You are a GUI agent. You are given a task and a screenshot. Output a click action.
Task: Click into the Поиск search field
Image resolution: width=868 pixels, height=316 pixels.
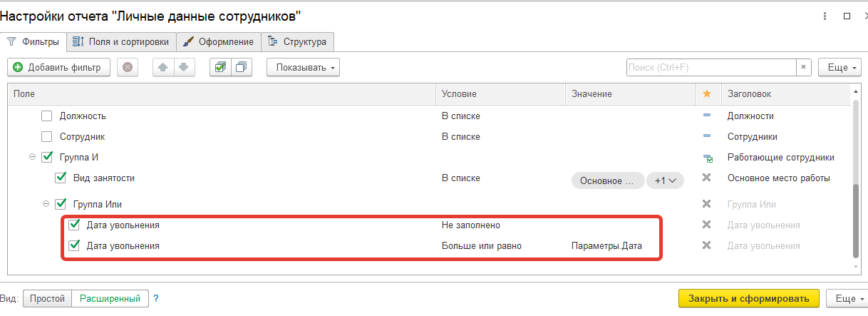tap(710, 67)
